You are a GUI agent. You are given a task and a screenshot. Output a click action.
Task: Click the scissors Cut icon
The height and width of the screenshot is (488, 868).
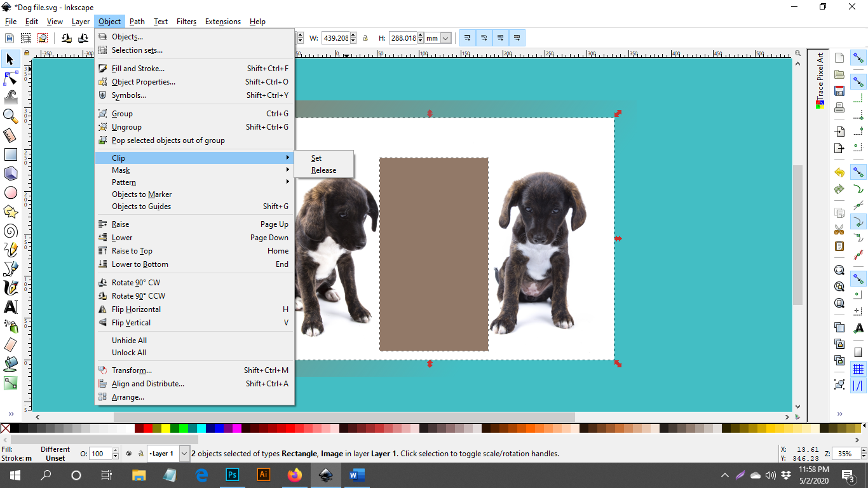point(839,229)
